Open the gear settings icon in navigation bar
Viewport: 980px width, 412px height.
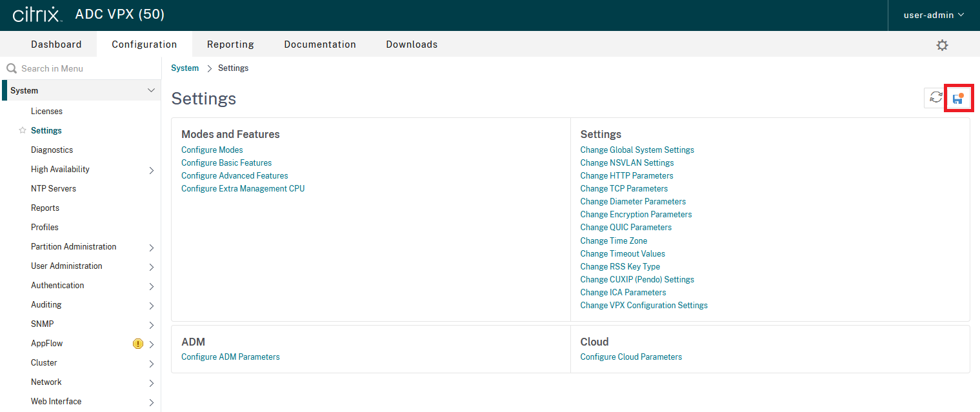[x=942, y=45]
